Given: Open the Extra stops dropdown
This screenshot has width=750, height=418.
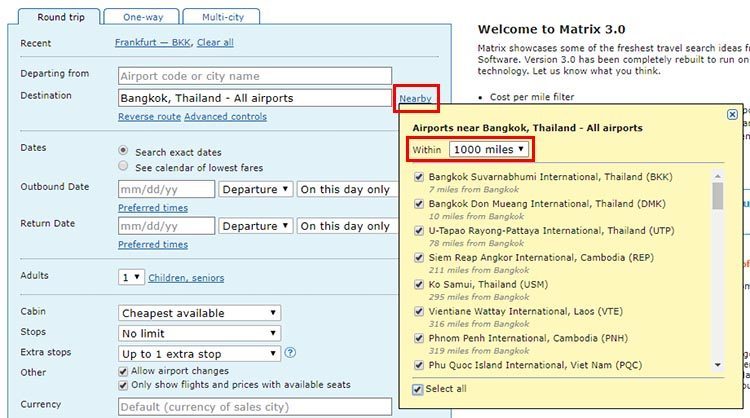Looking at the screenshot, I should click(199, 354).
